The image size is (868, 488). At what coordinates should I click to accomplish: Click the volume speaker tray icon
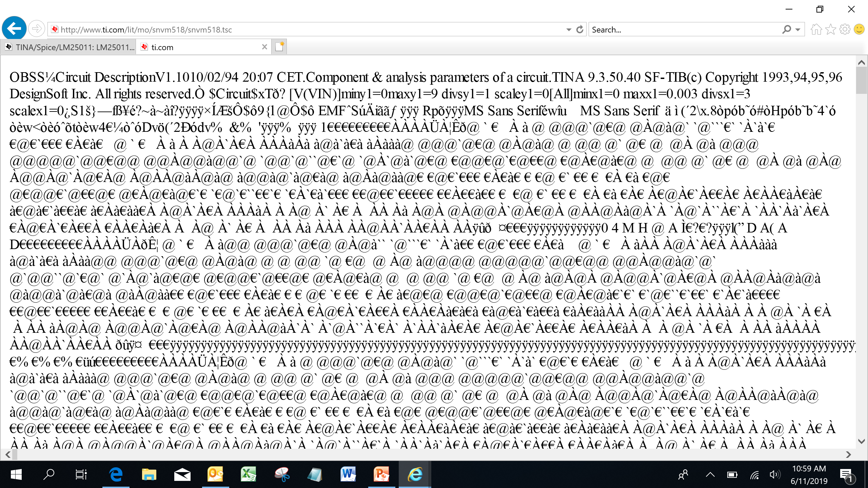tap(775, 474)
